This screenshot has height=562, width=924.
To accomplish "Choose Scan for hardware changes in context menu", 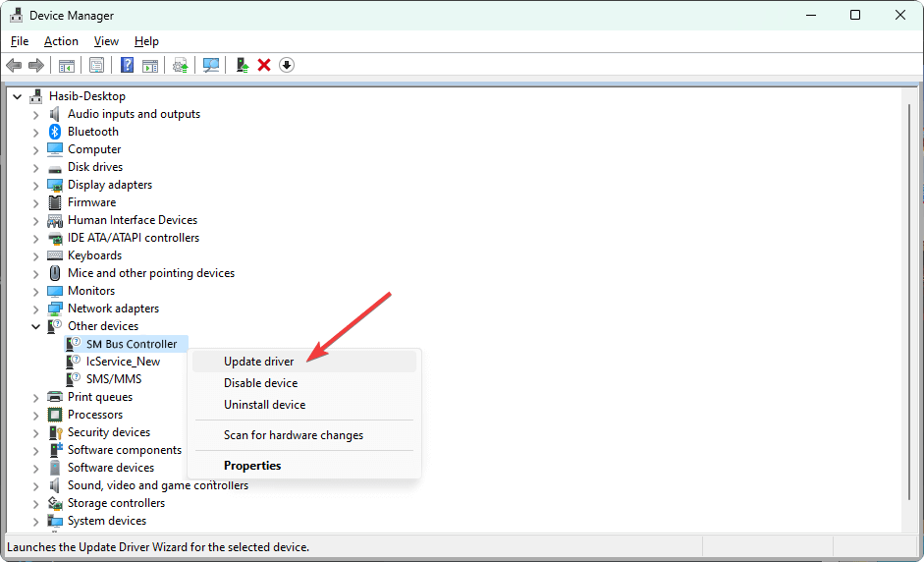I will pyautogui.click(x=304, y=435).
